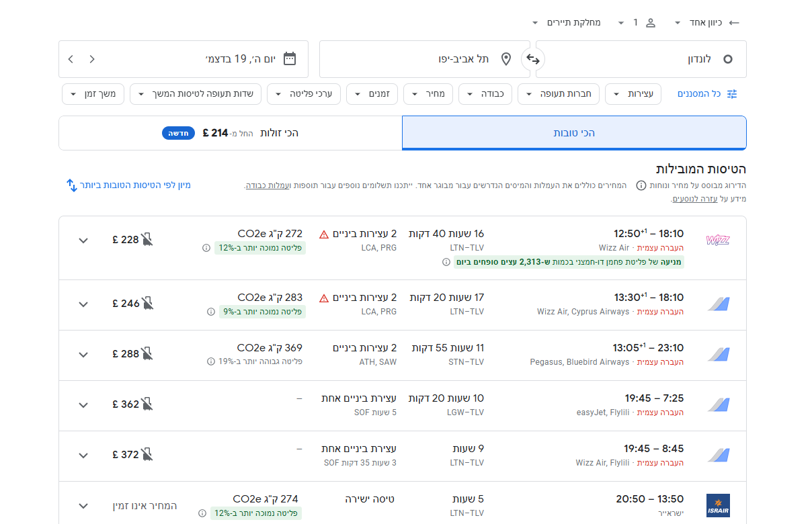
Task: Go to the next date arrow
Action: click(x=71, y=59)
